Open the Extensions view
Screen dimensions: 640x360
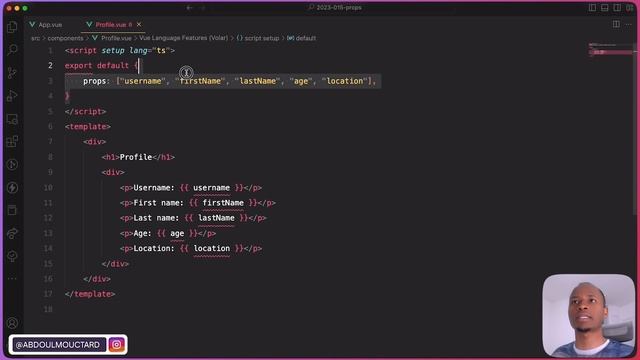pos(12,142)
